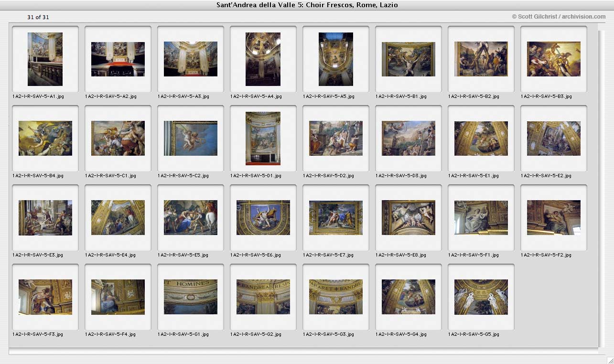The height and width of the screenshot is (364, 614).
Task: Click window title Sant'Andrea della Valle 5
Action: (307, 5)
